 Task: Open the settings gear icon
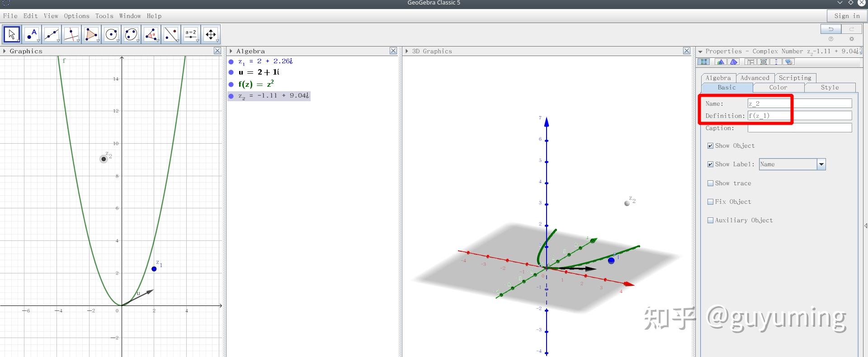tap(852, 39)
